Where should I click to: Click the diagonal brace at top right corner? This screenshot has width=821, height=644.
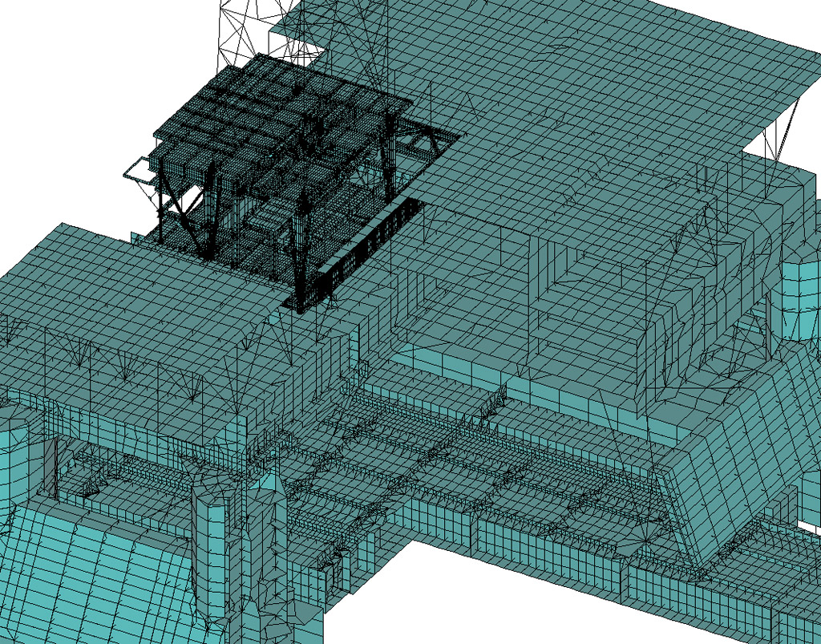coord(784,128)
